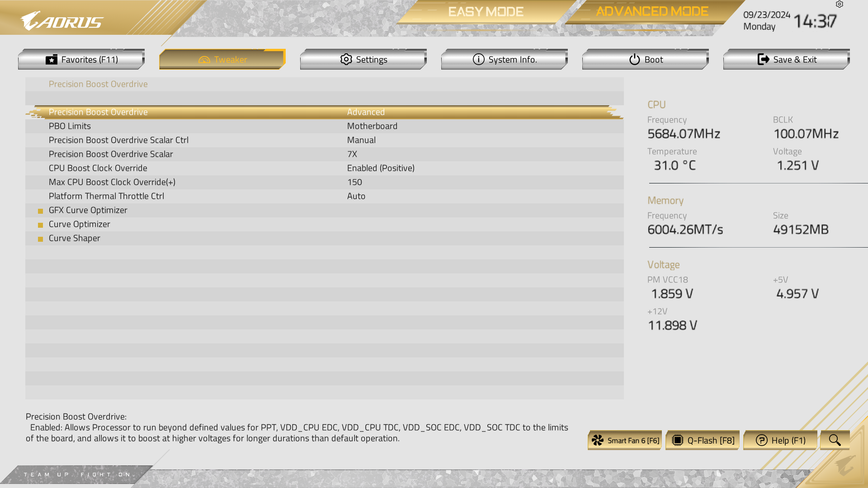Click the Smart Fan 6 fan icon
The width and height of the screenshot is (868, 488).
coord(598,441)
